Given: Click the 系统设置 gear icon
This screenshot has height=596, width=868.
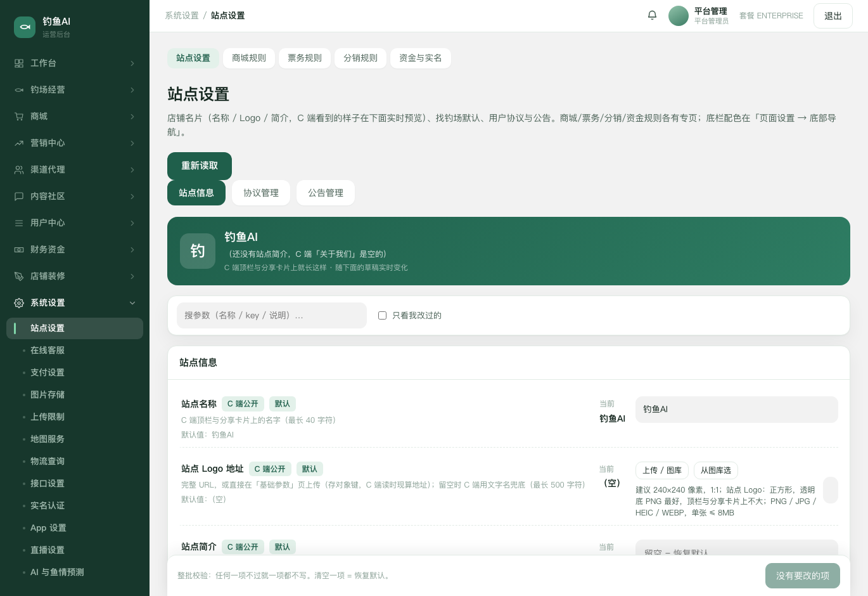Looking at the screenshot, I should click(x=19, y=303).
